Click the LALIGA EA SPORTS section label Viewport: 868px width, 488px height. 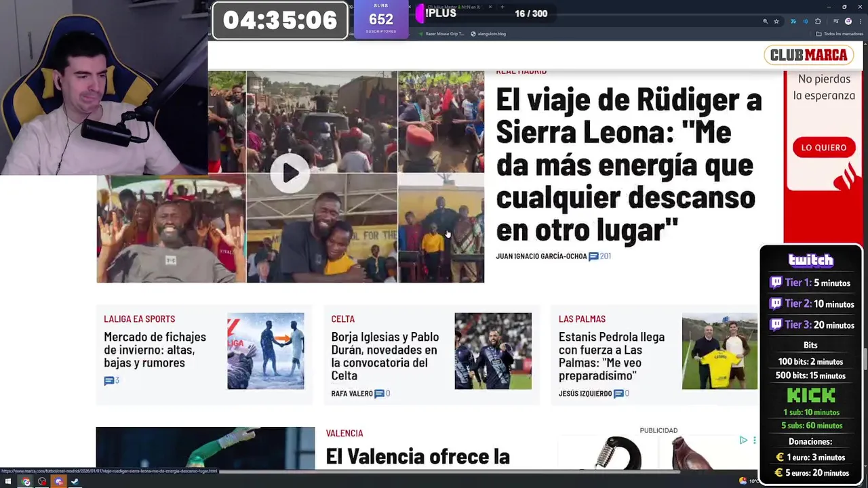(x=139, y=319)
